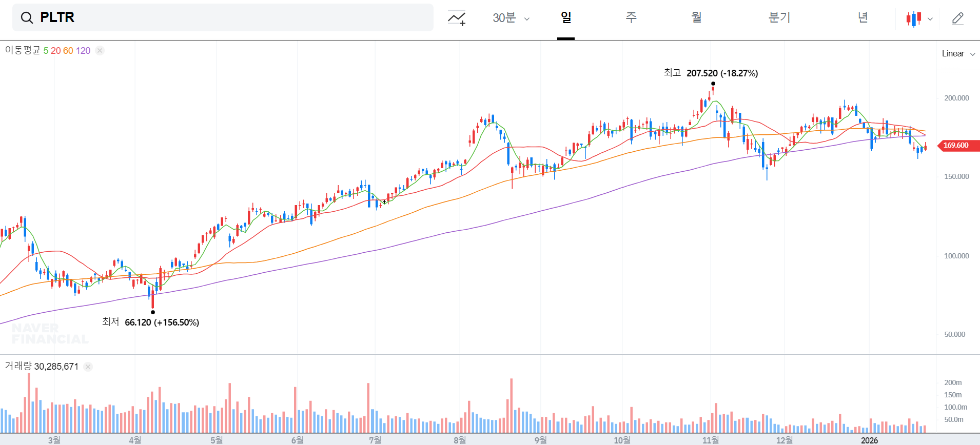Click the 200m volume axis label
The width and height of the screenshot is (980, 445).
[953, 382]
